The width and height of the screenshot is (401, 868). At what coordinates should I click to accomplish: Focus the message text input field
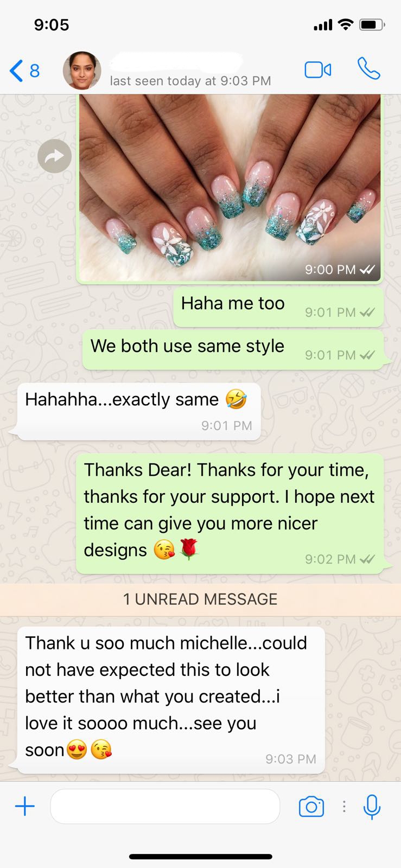(x=165, y=807)
